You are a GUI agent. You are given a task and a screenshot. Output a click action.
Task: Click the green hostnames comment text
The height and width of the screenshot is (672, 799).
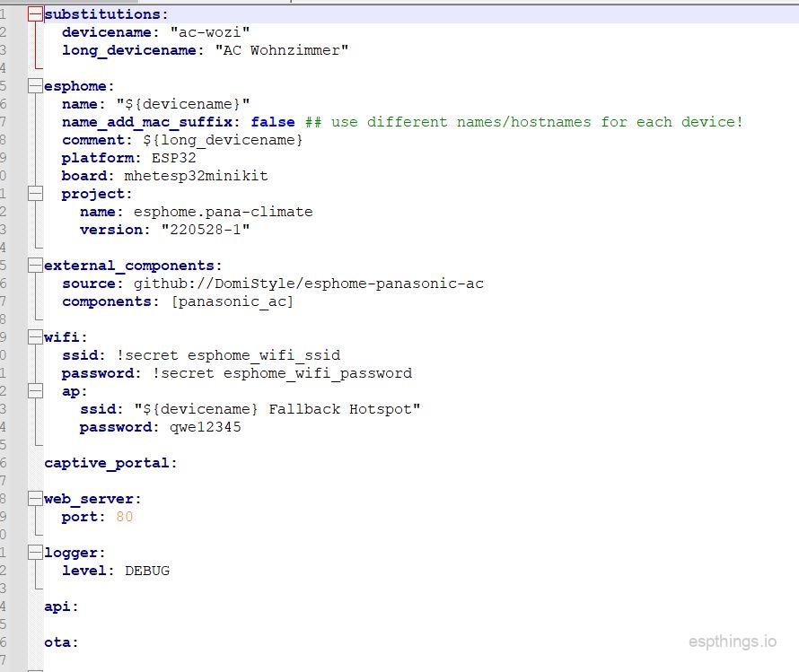pyautogui.click(x=523, y=122)
